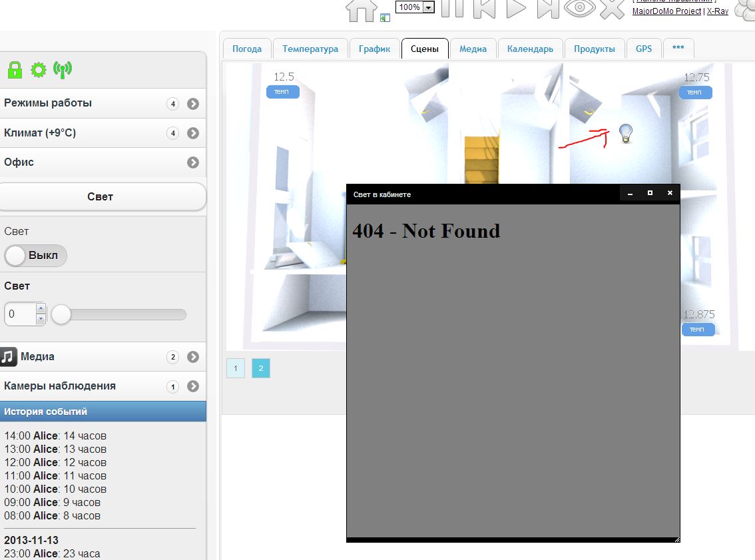Click the green padlock icon

tap(15, 69)
